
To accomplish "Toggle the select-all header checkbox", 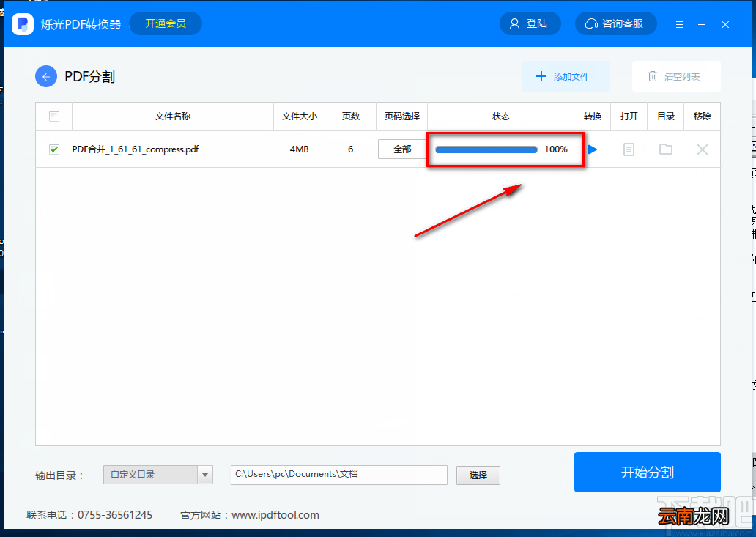I will point(54,116).
